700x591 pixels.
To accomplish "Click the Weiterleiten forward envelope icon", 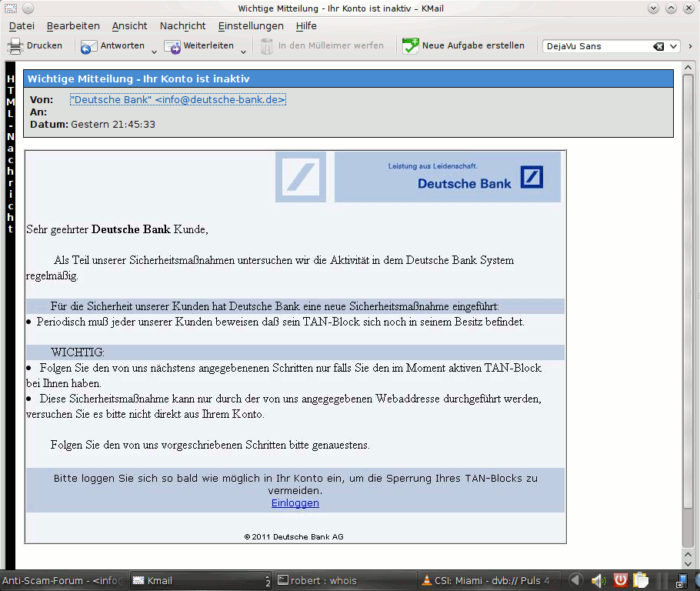I will point(172,46).
